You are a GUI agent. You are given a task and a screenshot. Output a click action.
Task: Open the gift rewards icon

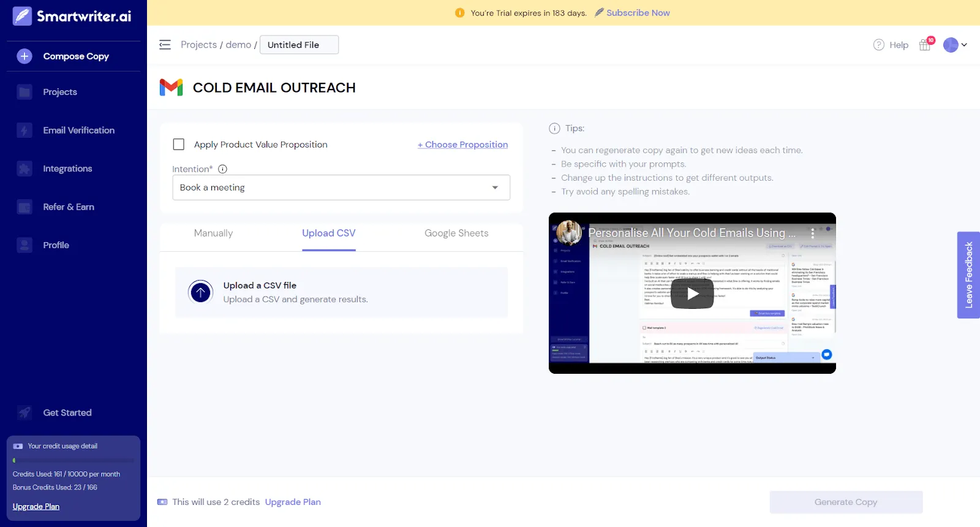[925, 45]
